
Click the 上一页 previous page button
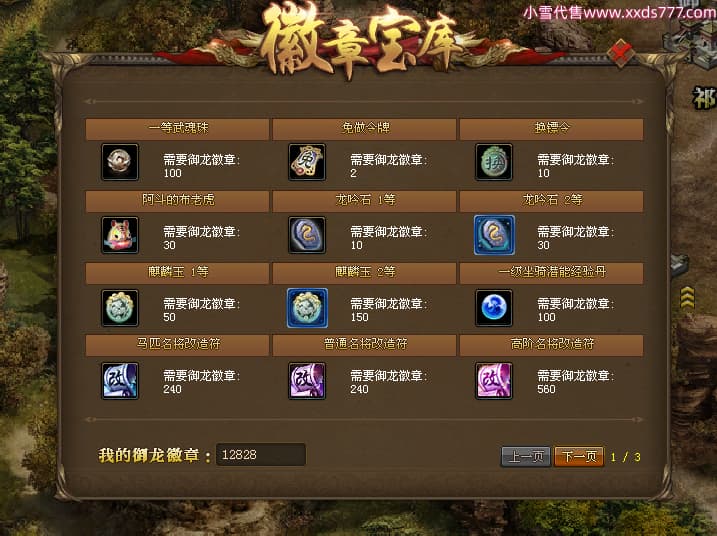tap(526, 456)
